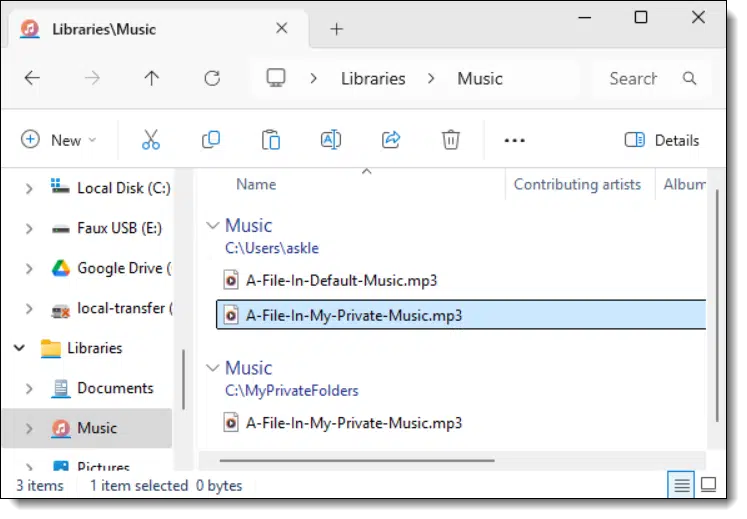747x519 pixels.
Task: Expand Google Drive tree node
Action: [29, 269]
